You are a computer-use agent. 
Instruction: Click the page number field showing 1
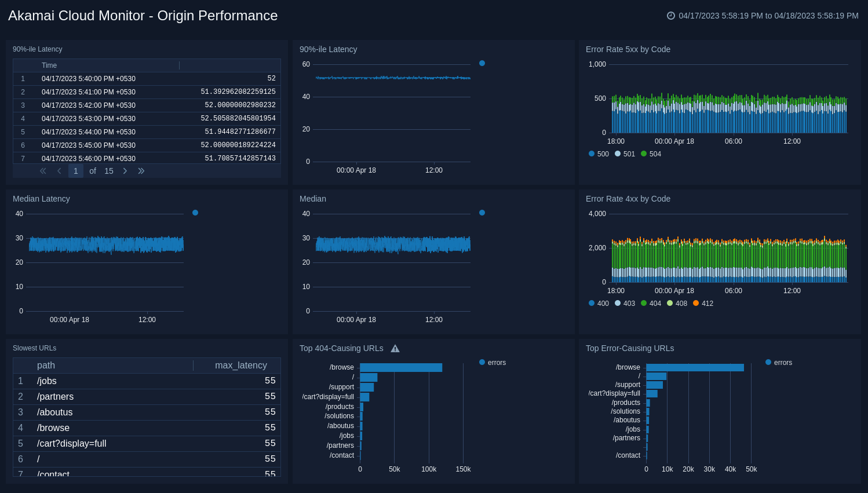click(x=75, y=170)
